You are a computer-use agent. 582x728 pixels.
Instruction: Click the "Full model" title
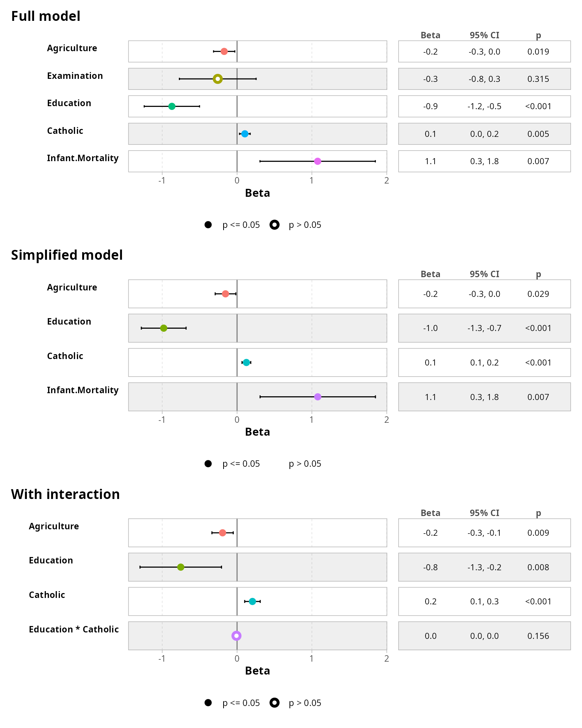click(46, 16)
